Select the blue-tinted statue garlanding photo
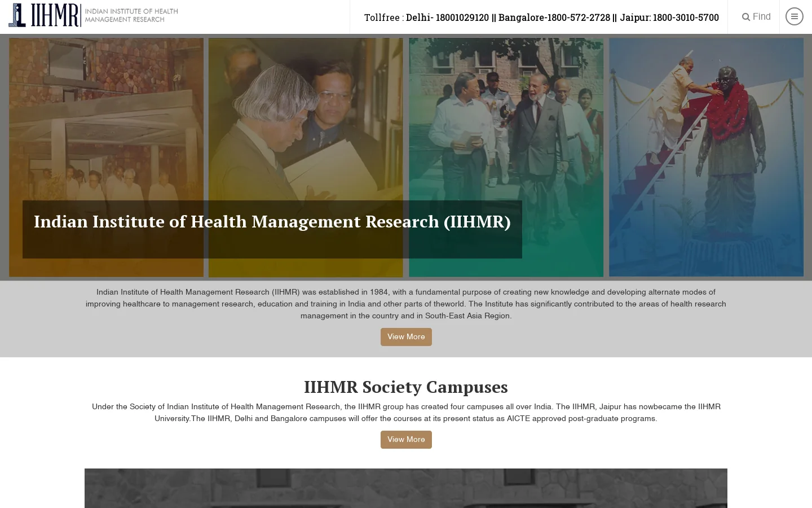812x508 pixels. pos(706,157)
